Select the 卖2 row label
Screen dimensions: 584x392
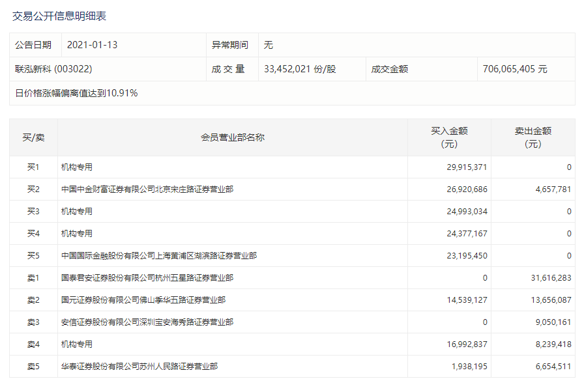point(33,300)
